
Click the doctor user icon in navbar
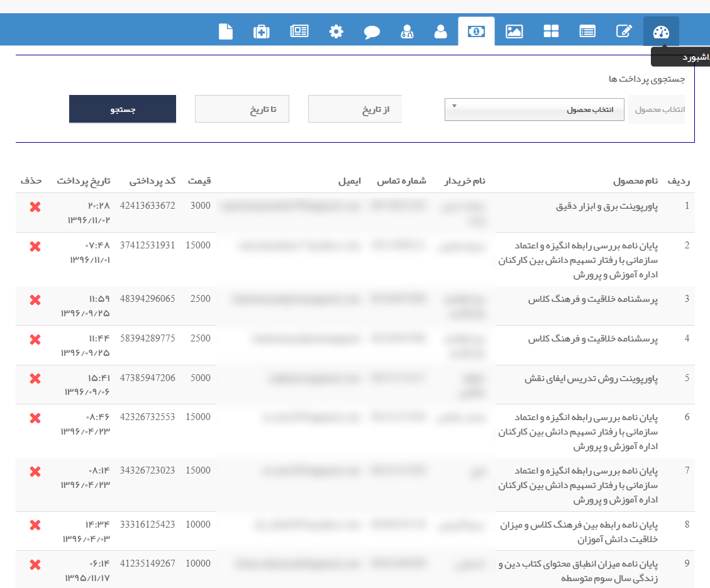[x=407, y=31]
